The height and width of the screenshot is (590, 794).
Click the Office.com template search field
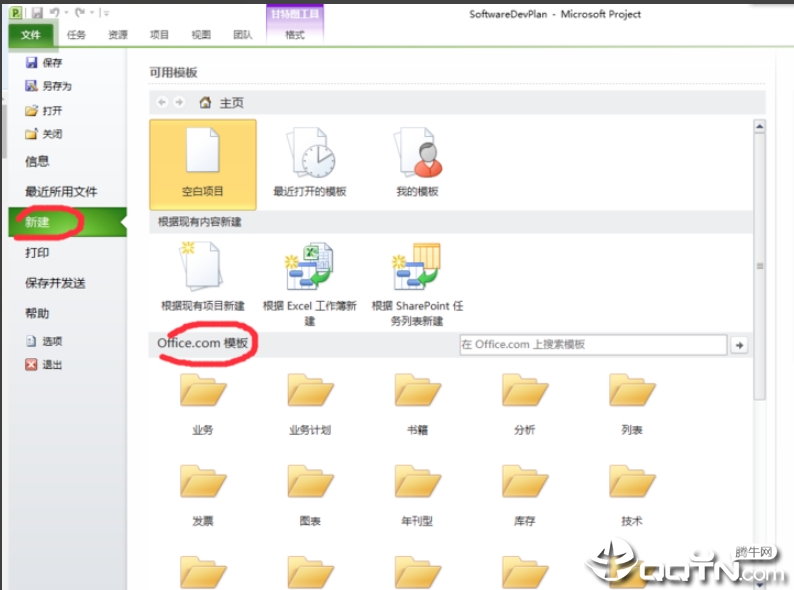point(591,344)
